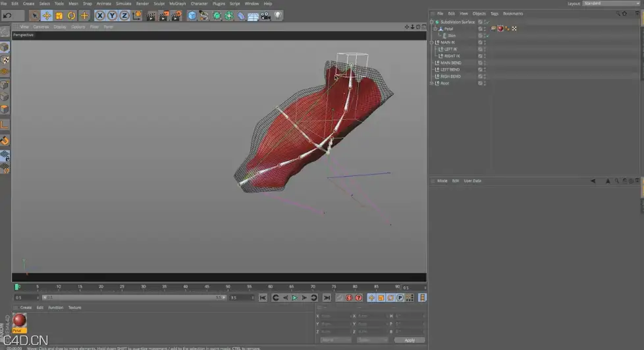Activate the Move tool in top toolbar

(x=47, y=16)
